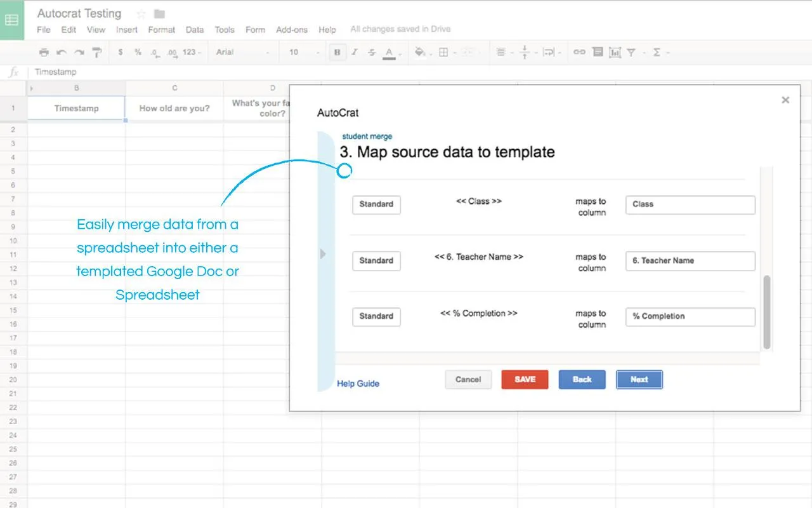The height and width of the screenshot is (508, 812).
Task: Click the functions sigma icon
Action: (657, 52)
